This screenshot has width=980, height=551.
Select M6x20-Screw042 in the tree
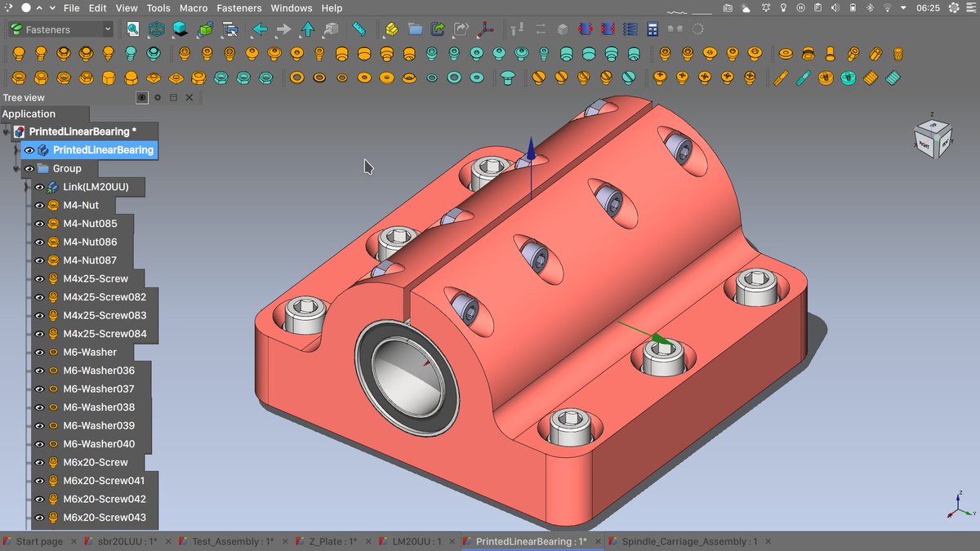[x=100, y=499]
